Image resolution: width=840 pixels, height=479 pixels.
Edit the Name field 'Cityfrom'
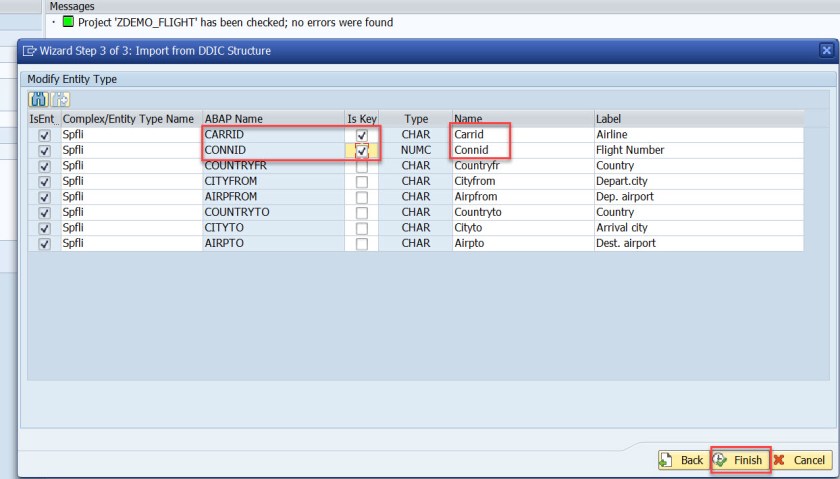click(523, 181)
